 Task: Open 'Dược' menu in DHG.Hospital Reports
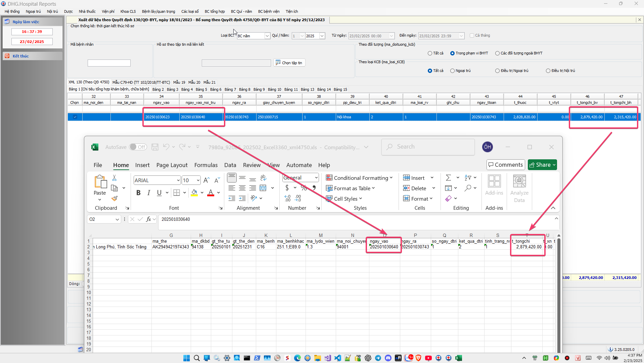click(68, 11)
